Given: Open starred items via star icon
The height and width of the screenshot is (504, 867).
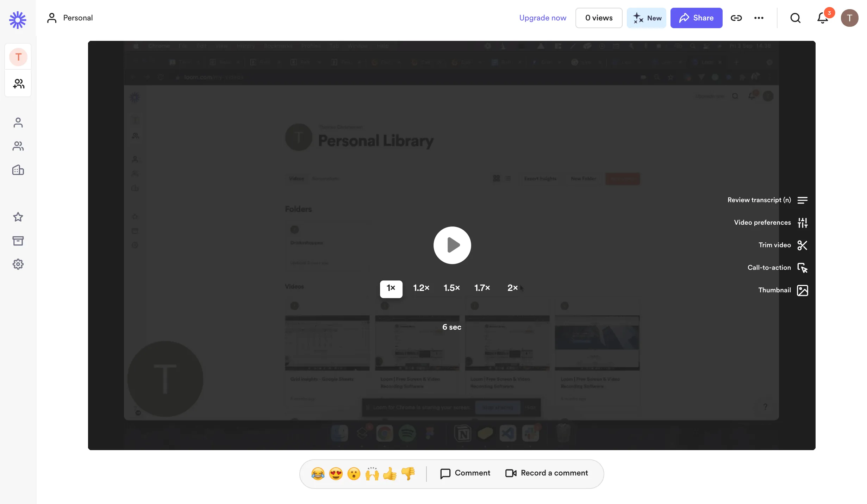Looking at the screenshot, I should pos(18,217).
